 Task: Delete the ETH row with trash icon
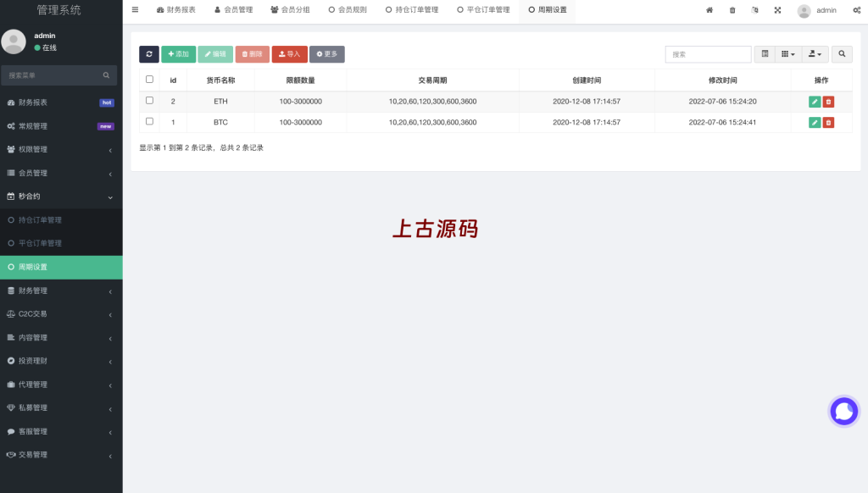[x=828, y=102]
